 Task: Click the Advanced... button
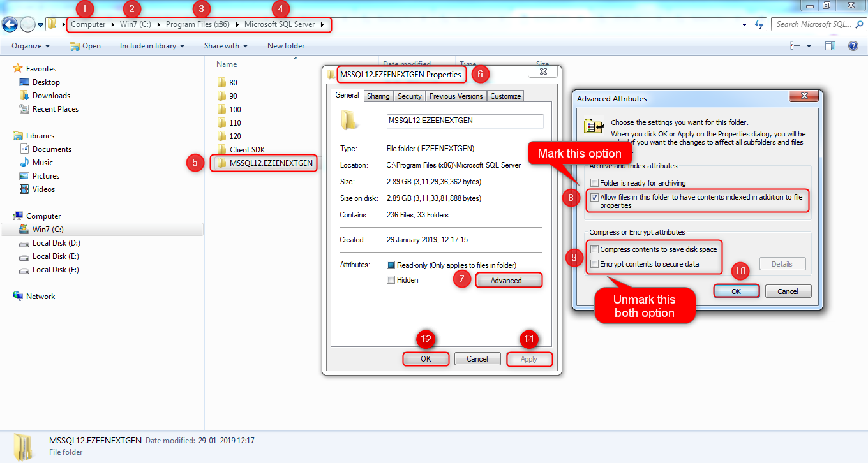509,280
